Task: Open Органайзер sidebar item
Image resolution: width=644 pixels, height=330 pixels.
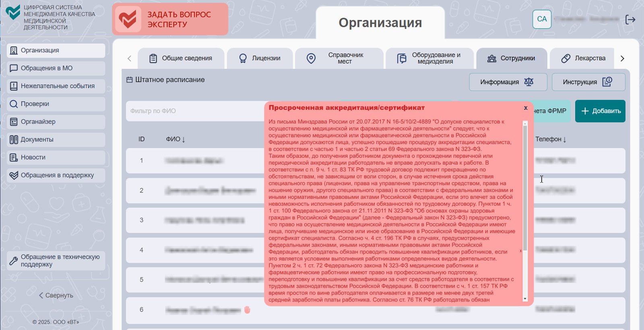Action: point(56,122)
